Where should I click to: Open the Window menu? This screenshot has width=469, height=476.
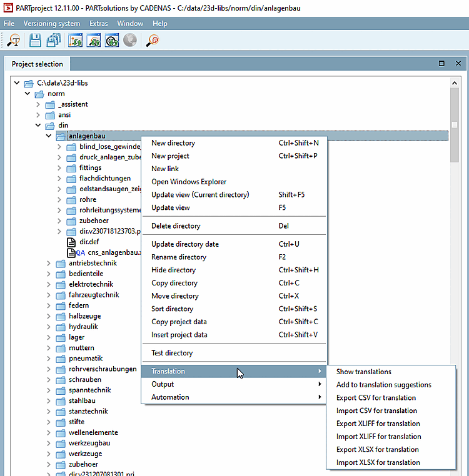coord(130,23)
